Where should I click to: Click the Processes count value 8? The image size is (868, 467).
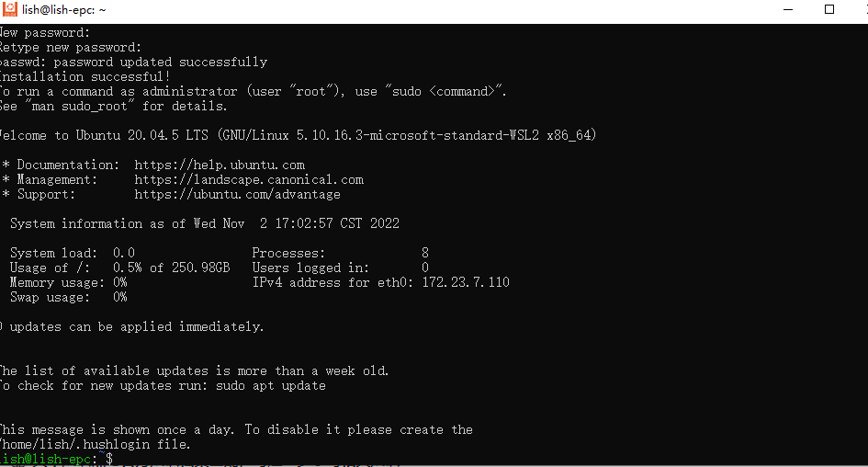425,253
